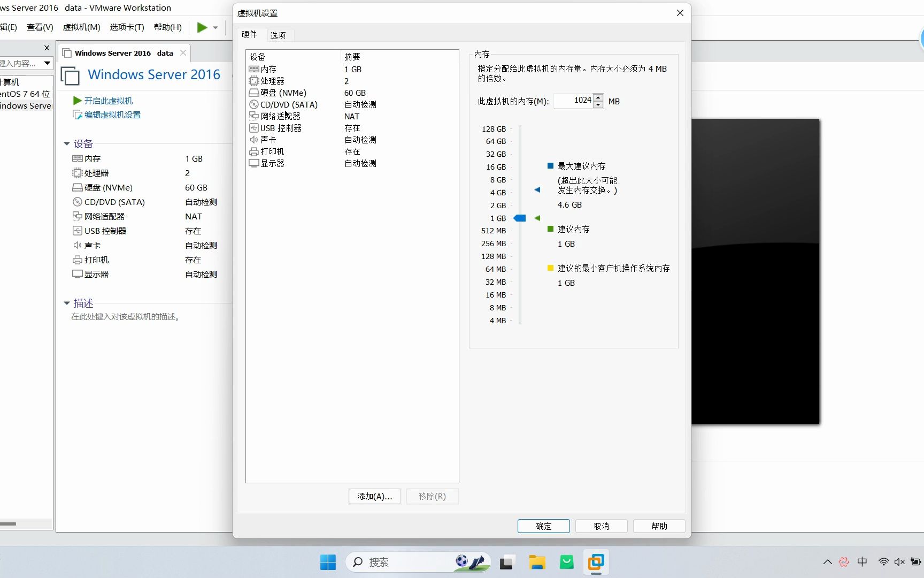Open the 选项卡(T) menu

(127, 27)
